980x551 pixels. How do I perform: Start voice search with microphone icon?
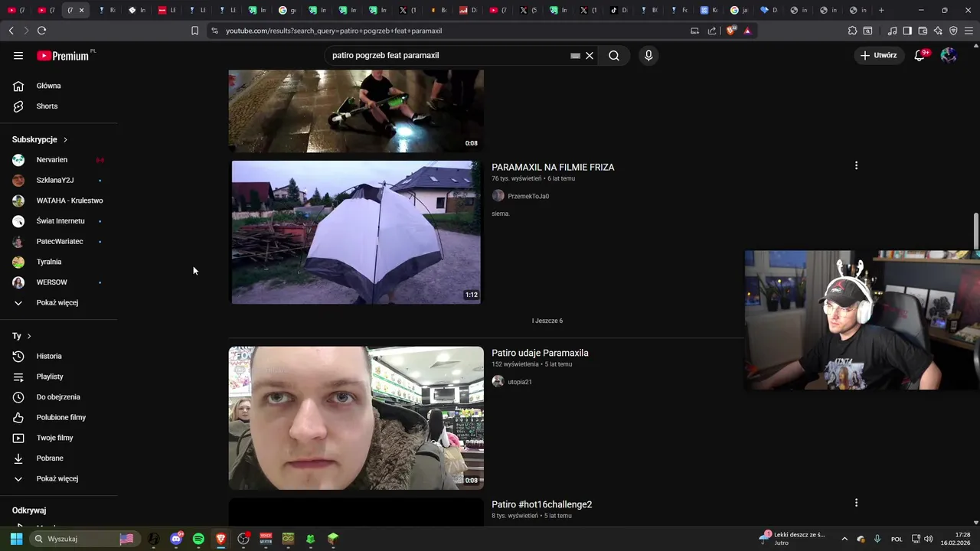pos(648,56)
